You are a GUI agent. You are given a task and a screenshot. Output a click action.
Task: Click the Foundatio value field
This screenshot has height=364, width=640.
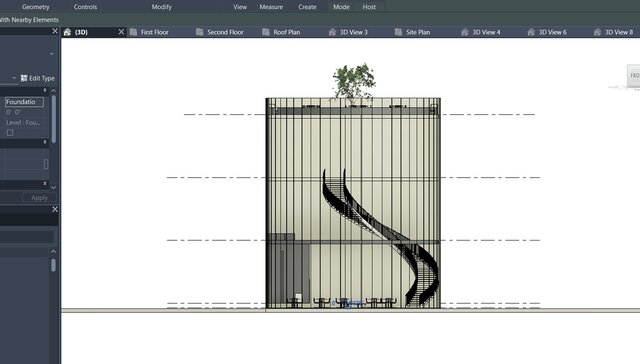point(24,102)
